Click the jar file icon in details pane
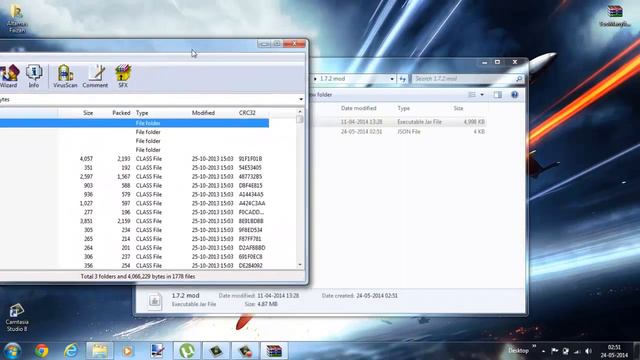This screenshot has width=640, height=360. coord(155,301)
